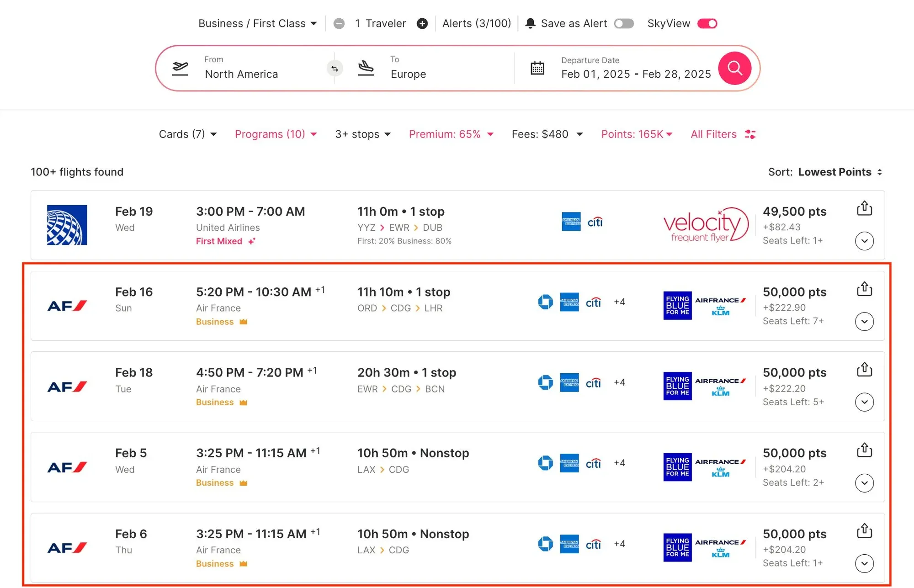914x588 pixels.
Task: Remove a traveler with minus icon
Action: click(x=339, y=24)
